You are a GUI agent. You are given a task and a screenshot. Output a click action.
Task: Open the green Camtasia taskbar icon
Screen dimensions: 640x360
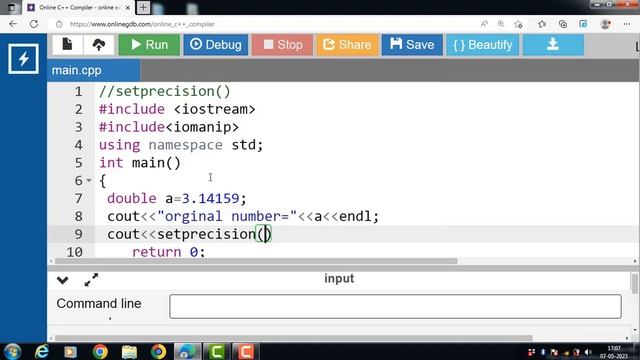pos(217,352)
